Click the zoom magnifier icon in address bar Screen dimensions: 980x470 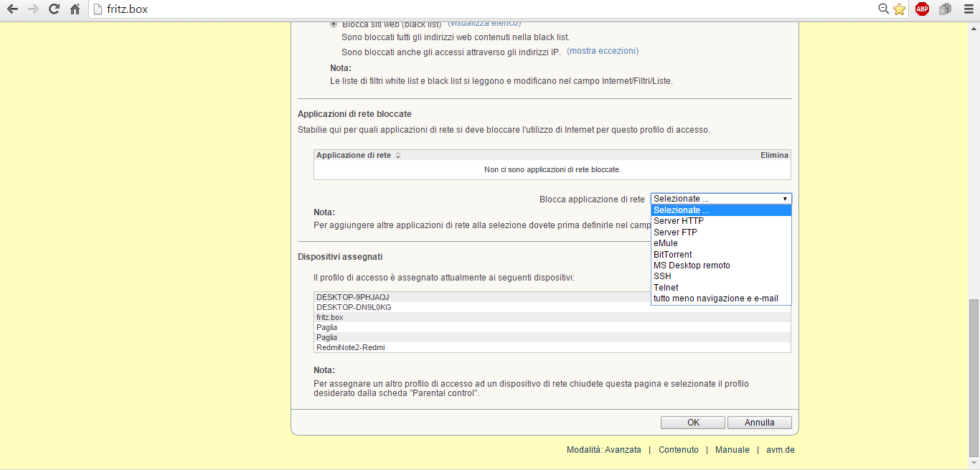[883, 9]
